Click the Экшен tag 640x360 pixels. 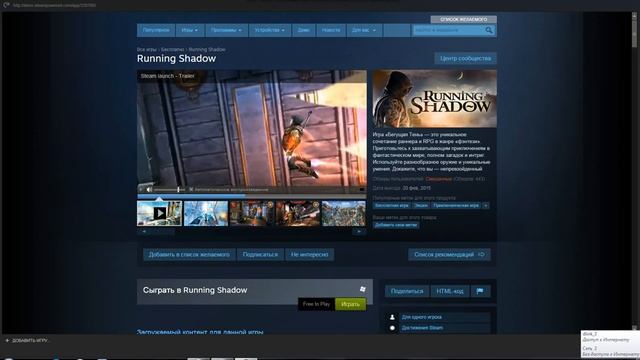click(420, 205)
